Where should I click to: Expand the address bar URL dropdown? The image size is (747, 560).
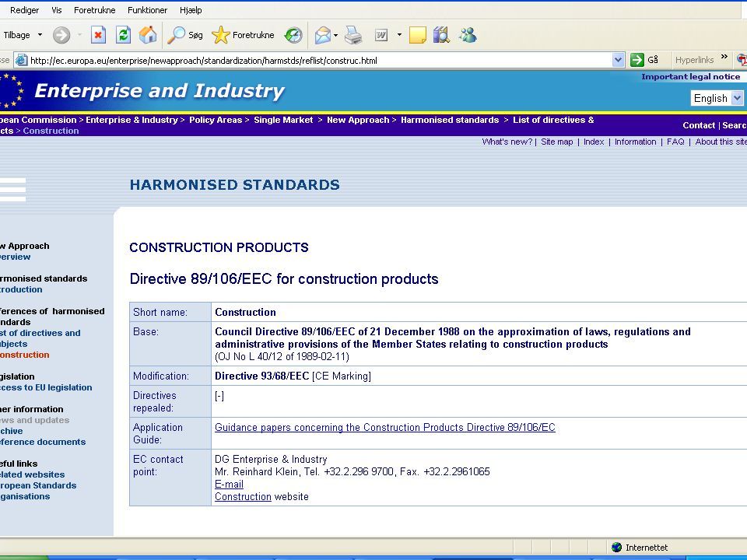tap(618, 60)
